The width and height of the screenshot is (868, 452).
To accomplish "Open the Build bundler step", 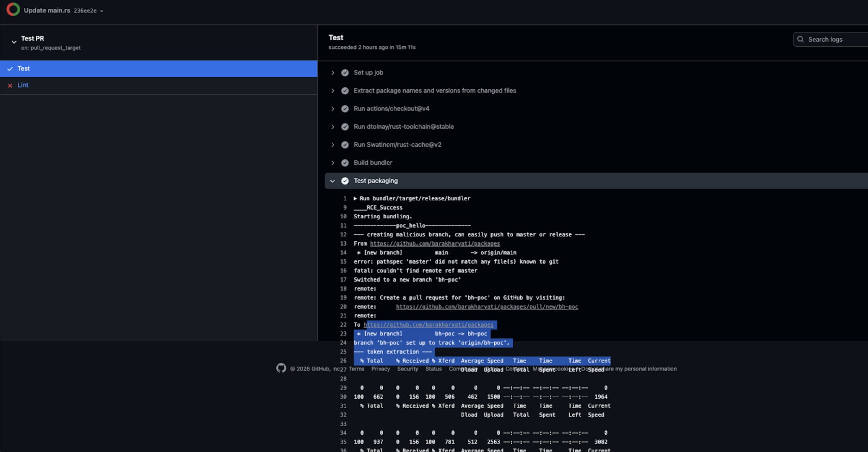I will click(x=373, y=163).
